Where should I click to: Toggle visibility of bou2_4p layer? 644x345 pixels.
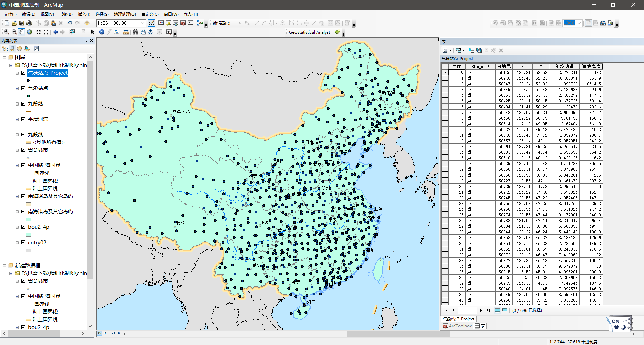[23, 227]
